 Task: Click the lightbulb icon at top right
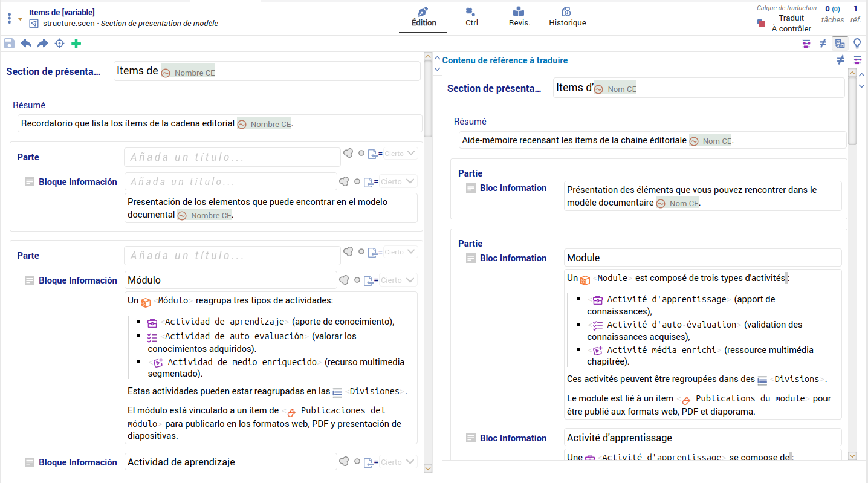[x=857, y=44]
